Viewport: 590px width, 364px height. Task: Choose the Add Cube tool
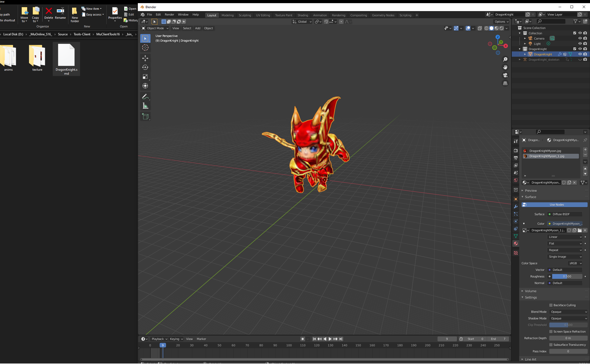tap(145, 117)
